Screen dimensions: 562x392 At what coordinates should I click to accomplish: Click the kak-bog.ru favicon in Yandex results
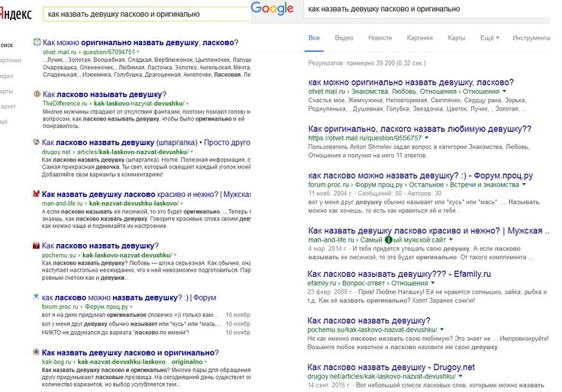[37, 352]
